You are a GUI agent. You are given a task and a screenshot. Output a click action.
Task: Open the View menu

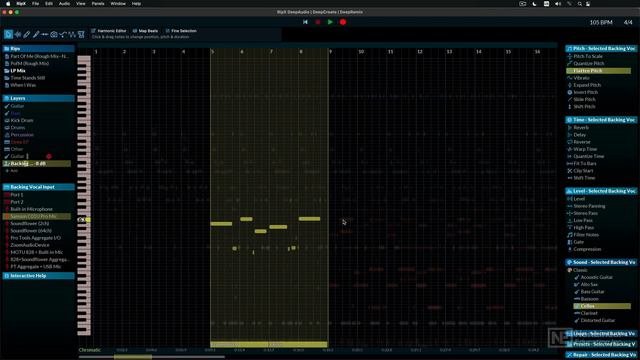(x=81, y=4)
